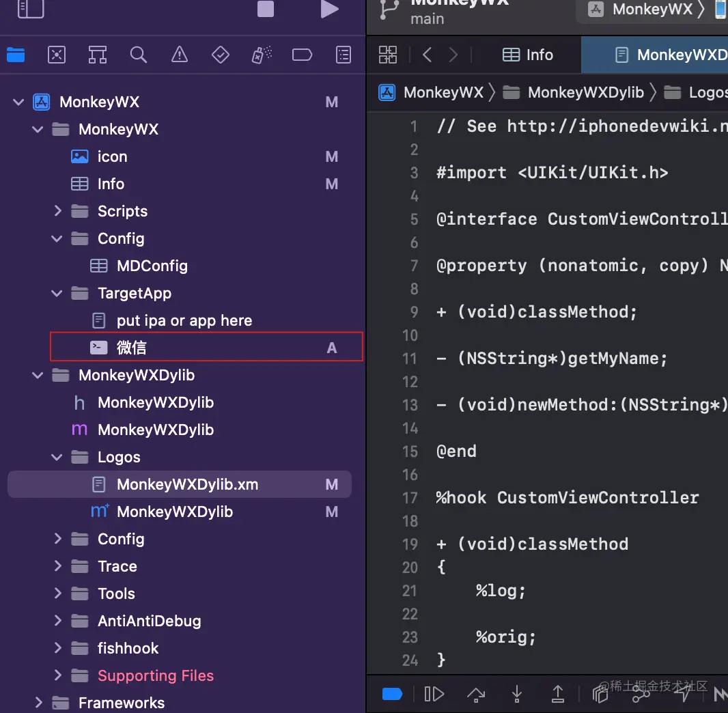Open the Report navigator icon
This screenshot has height=713, width=728.
(344, 55)
